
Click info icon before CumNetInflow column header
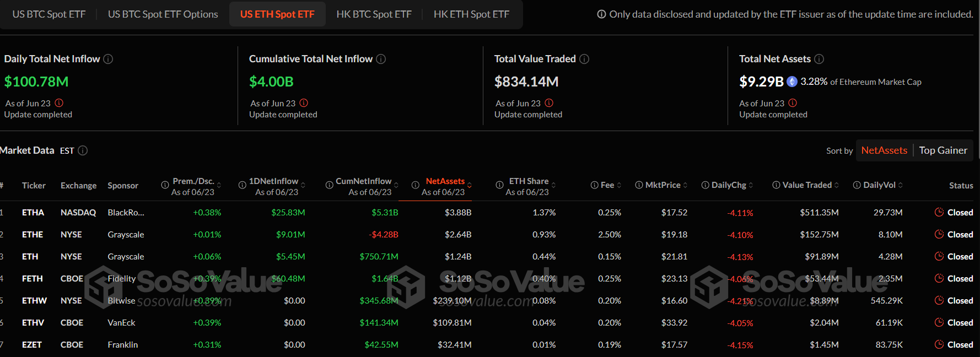tap(329, 185)
